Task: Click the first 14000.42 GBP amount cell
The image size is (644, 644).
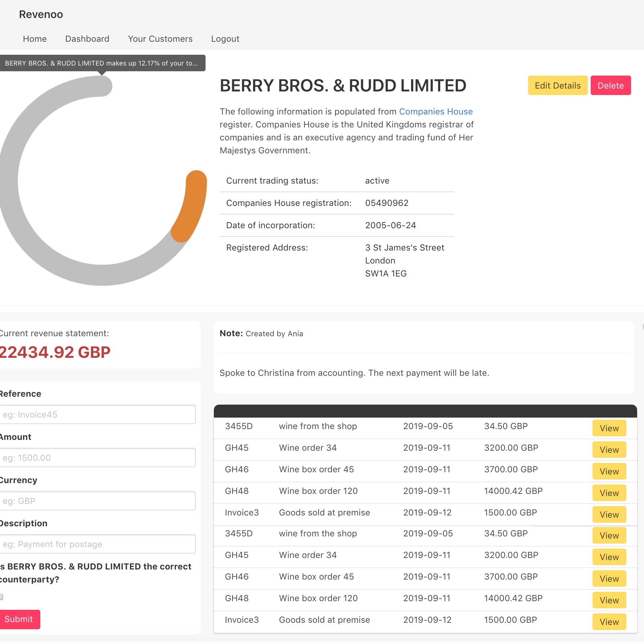Action: (x=513, y=491)
